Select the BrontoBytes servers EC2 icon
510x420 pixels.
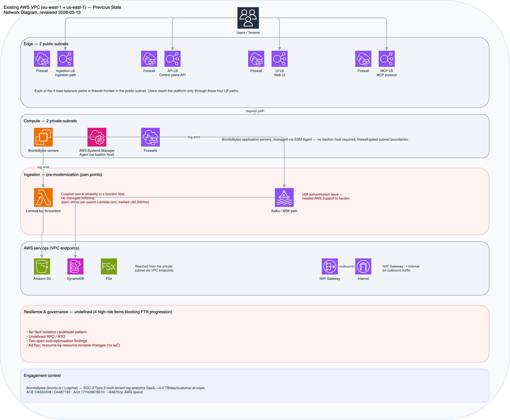43,137
